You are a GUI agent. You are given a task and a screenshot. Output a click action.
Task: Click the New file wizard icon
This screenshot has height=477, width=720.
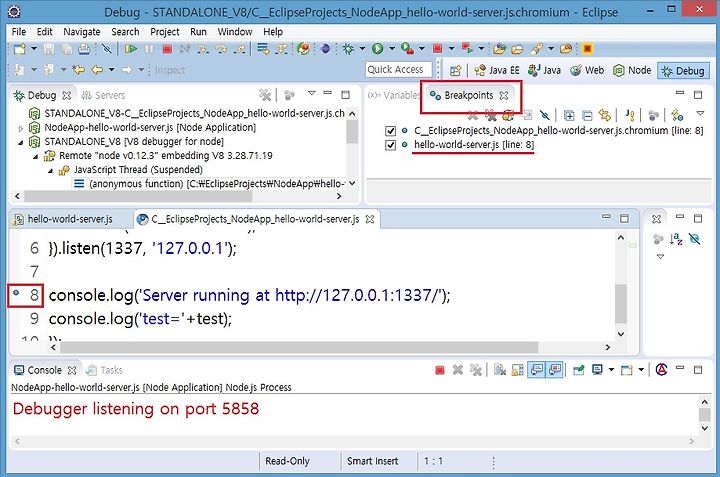click(x=20, y=49)
